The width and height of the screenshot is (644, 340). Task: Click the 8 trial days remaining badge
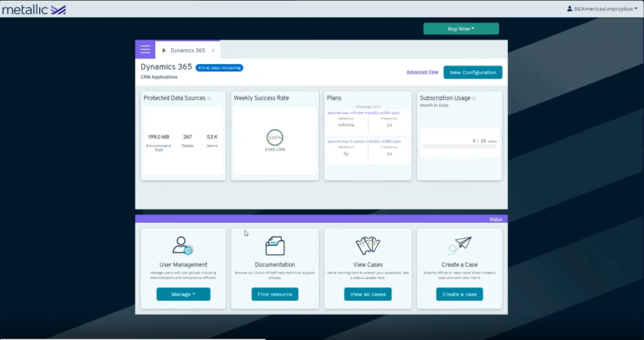coord(219,68)
